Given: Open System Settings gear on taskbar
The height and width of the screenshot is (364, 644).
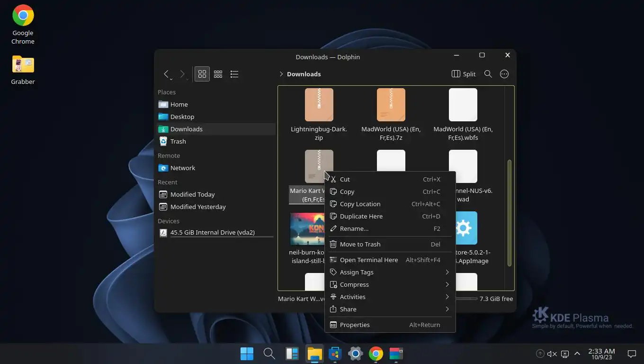Looking at the screenshot, I should [x=356, y=354].
